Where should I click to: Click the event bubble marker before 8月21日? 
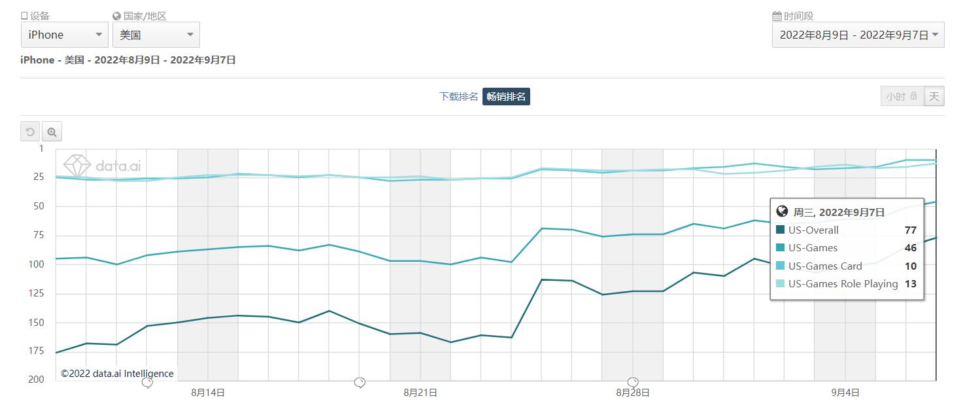pyautogui.click(x=360, y=383)
